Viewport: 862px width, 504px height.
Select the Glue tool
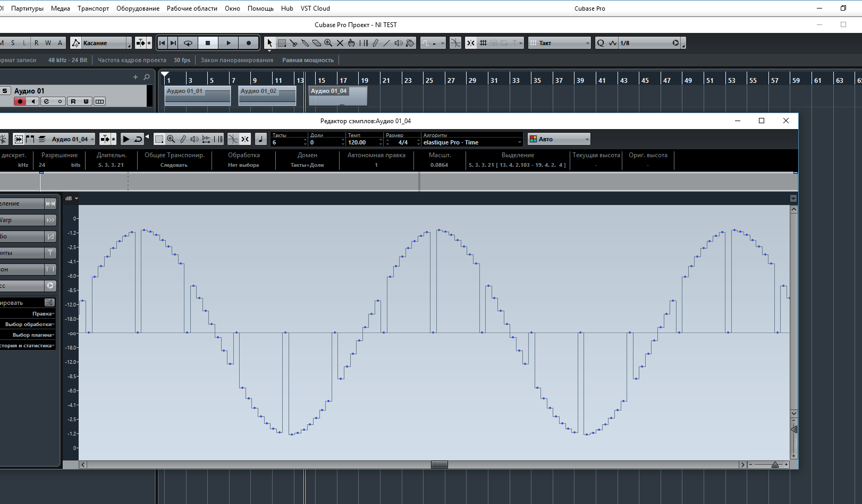305,43
